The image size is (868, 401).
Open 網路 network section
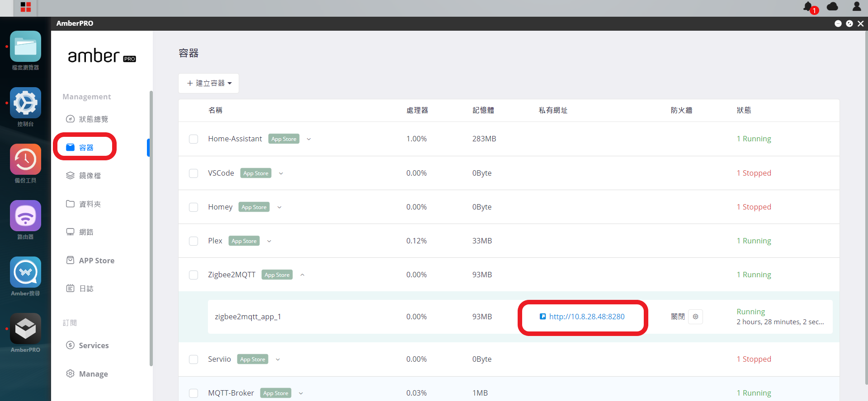point(80,232)
